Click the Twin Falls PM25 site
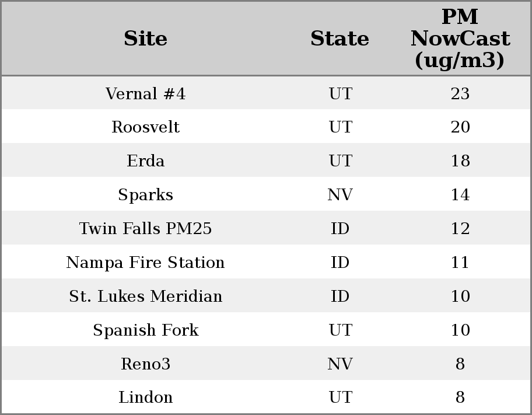Image resolution: width=532 pixels, height=415 pixels. pos(145,229)
